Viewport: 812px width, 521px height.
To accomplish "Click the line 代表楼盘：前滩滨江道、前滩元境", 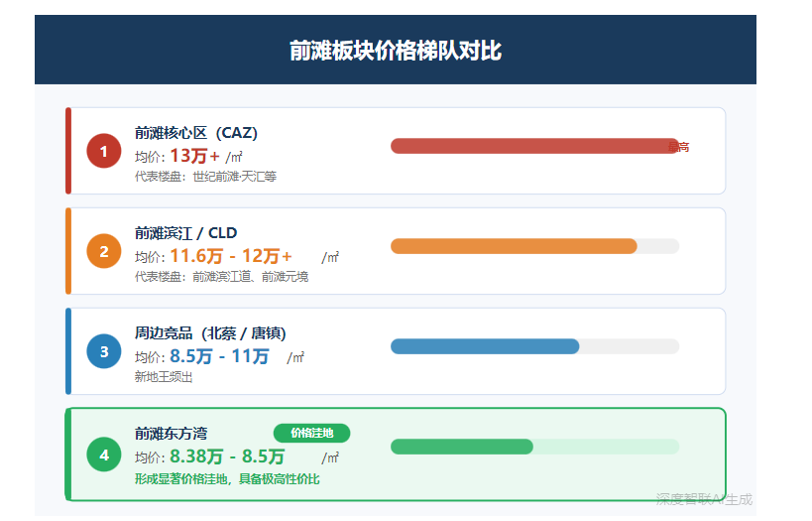I will coord(222,277).
